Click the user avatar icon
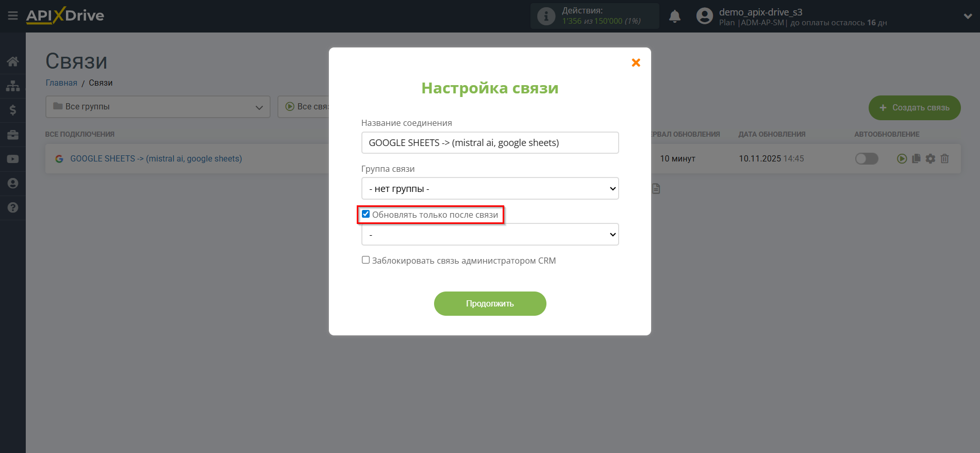Viewport: 980px width, 453px height. click(x=705, y=16)
